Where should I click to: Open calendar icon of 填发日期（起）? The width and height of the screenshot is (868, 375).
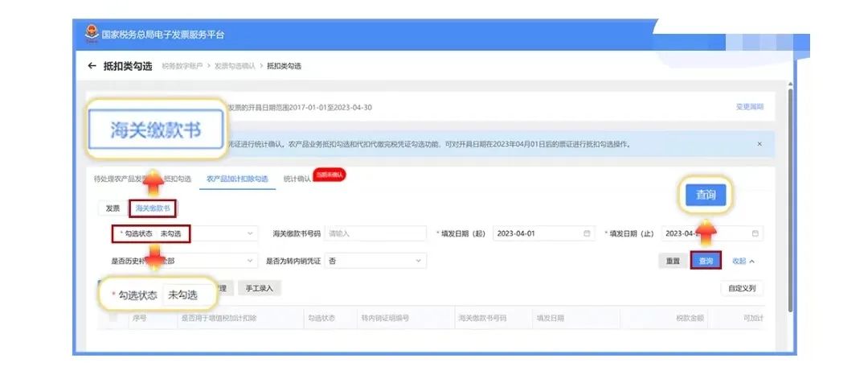click(587, 233)
